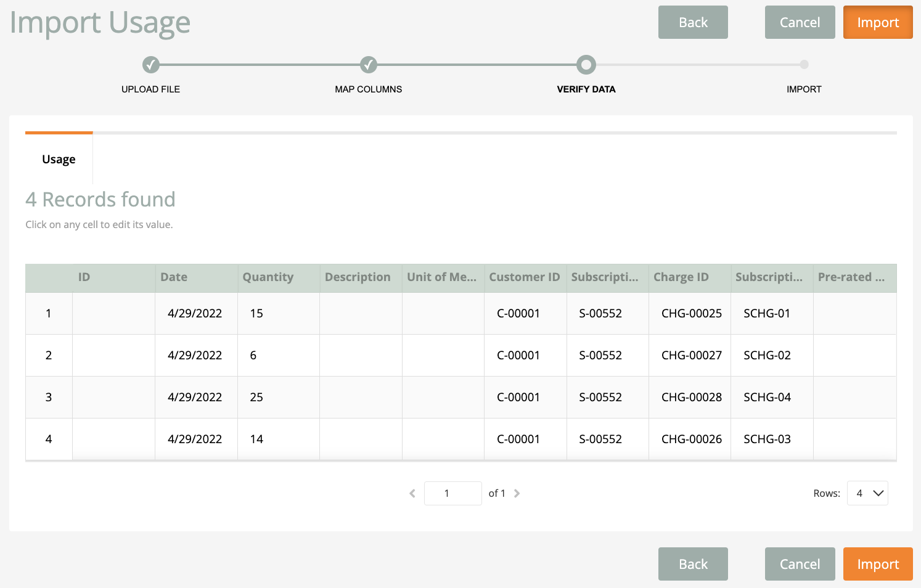This screenshot has width=921, height=588.
Task: Edit the SCHG-04 cell
Action: [x=772, y=397]
